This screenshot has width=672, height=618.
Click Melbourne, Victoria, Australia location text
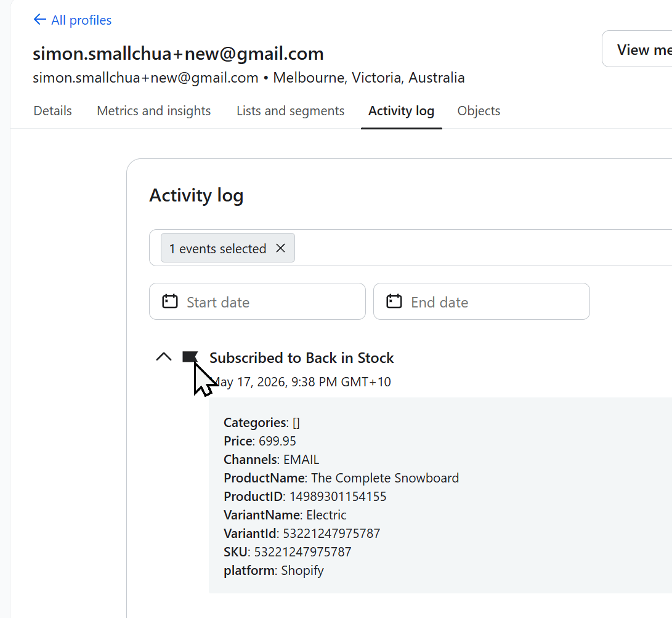click(x=368, y=78)
